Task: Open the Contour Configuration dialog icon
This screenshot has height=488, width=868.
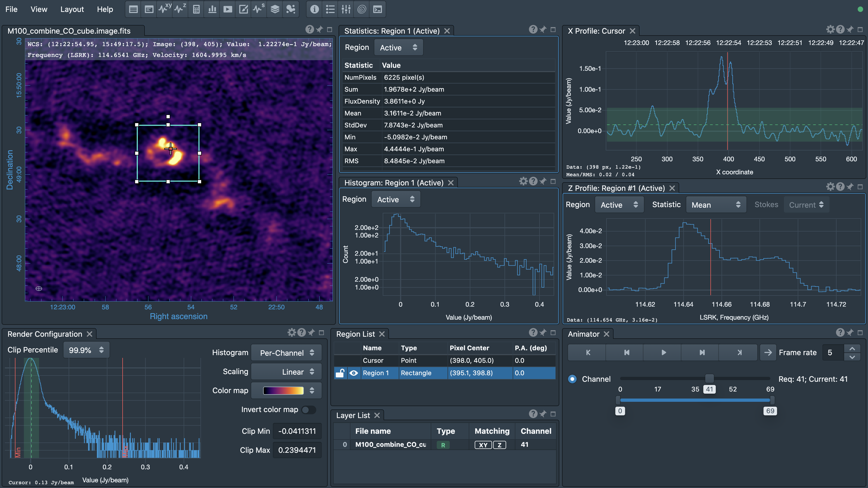Action: click(362, 9)
